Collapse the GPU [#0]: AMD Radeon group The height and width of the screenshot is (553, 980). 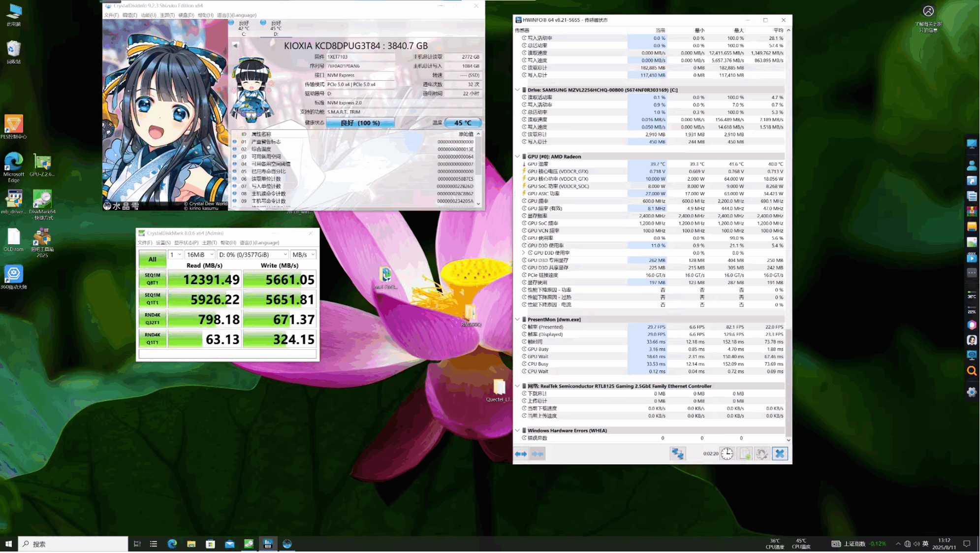pyautogui.click(x=517, y=157)
